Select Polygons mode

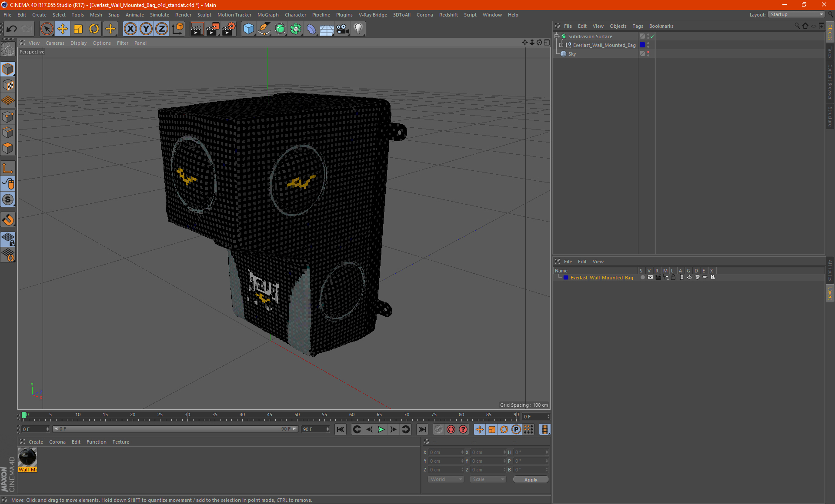click(x=8, y=148)
